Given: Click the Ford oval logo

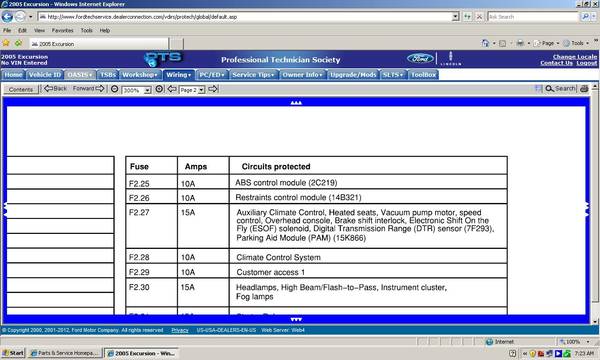Looking at the screenshot, I should (420, 59).
